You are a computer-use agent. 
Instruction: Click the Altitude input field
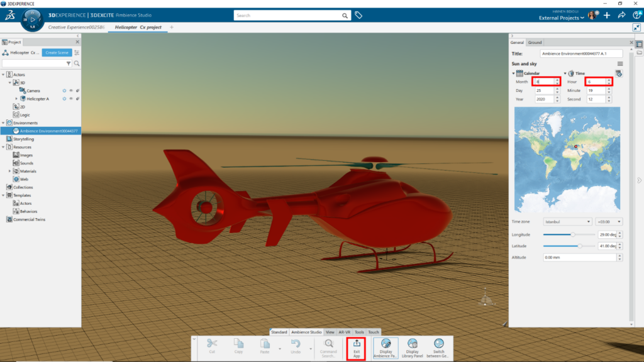[x=579, y=257]
